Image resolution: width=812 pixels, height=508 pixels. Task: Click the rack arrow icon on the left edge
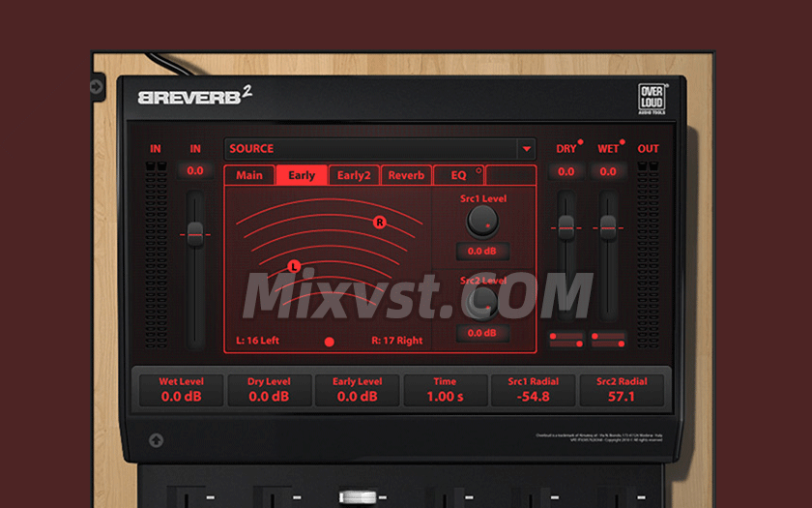[97, 87]
